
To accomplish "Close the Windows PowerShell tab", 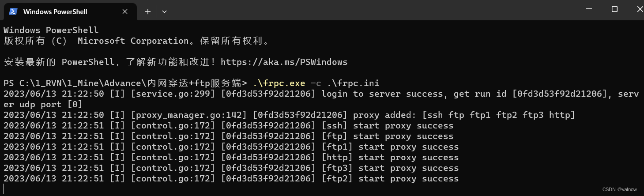I will (x=125, y=11).
